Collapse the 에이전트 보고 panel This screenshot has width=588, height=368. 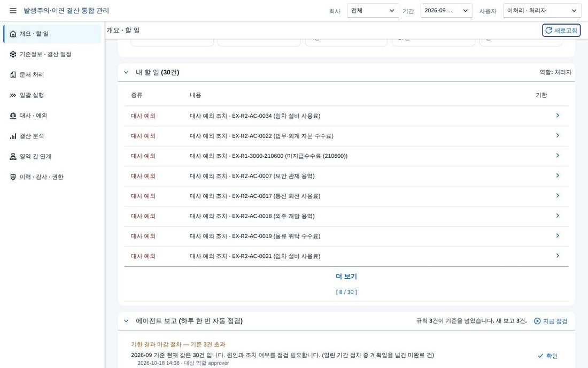126,321
